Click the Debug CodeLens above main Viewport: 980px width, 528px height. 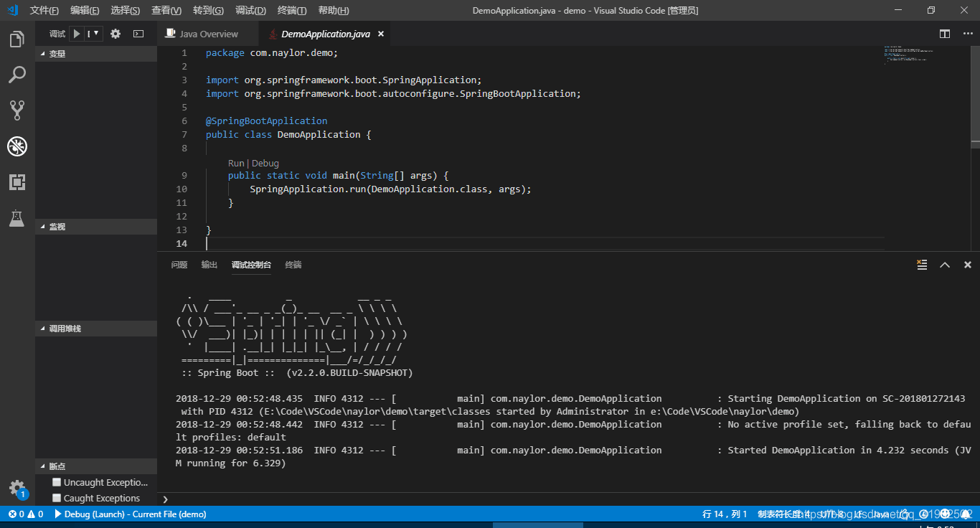[265, 163]
